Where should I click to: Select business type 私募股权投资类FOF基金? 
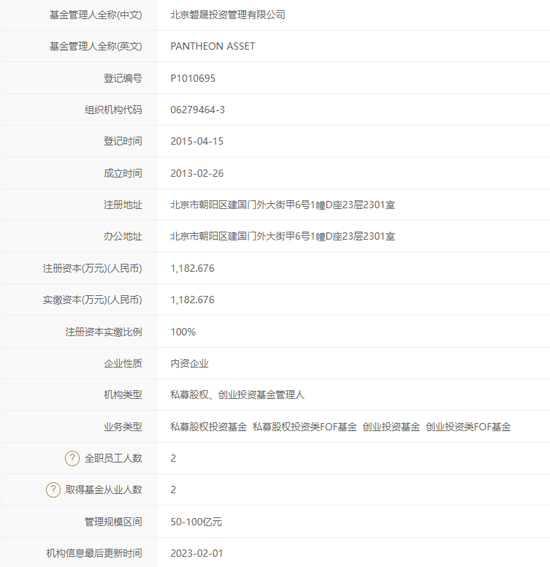[304, 427]
